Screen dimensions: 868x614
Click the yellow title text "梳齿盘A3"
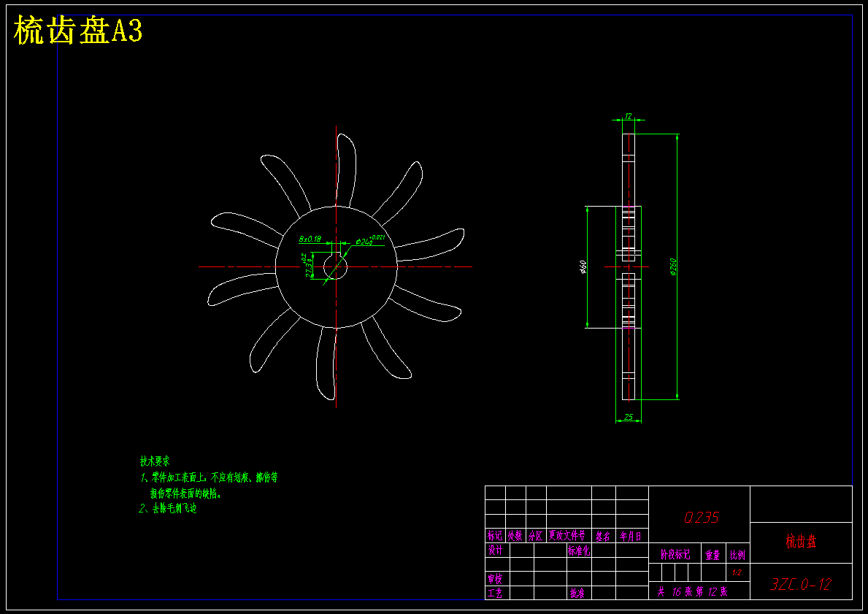pos(78,31)
